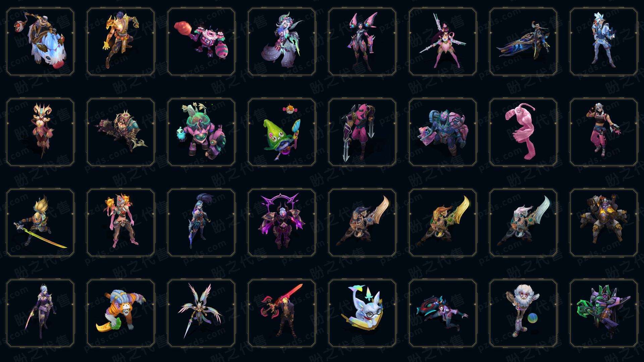
Task: Select the green leaf-hat Lulu skin
Action: [282, 132]
